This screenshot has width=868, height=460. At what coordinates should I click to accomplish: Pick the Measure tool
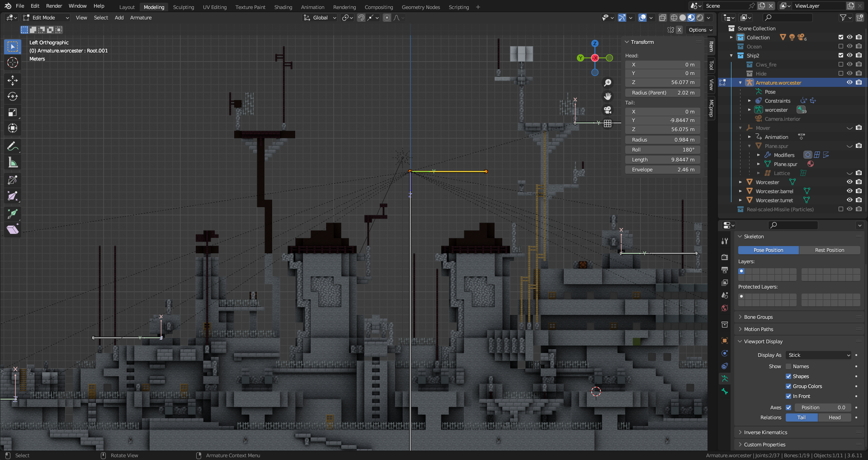pos(13,162)
